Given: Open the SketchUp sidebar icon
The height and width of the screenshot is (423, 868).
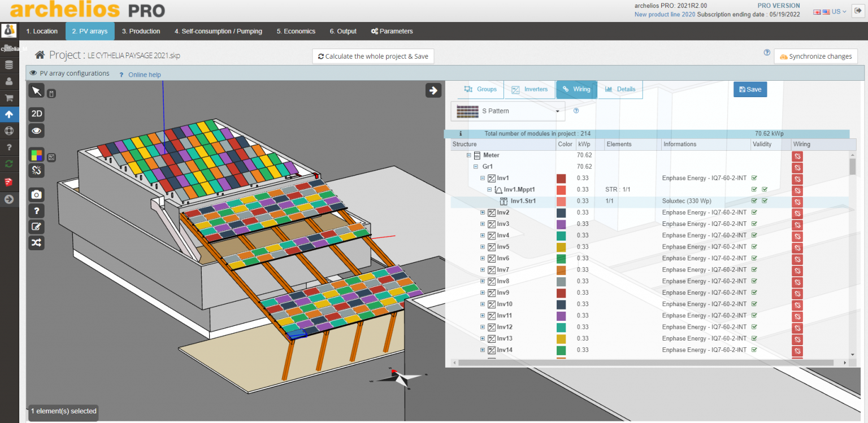Looking at the screenshot, I should [9, 181].
